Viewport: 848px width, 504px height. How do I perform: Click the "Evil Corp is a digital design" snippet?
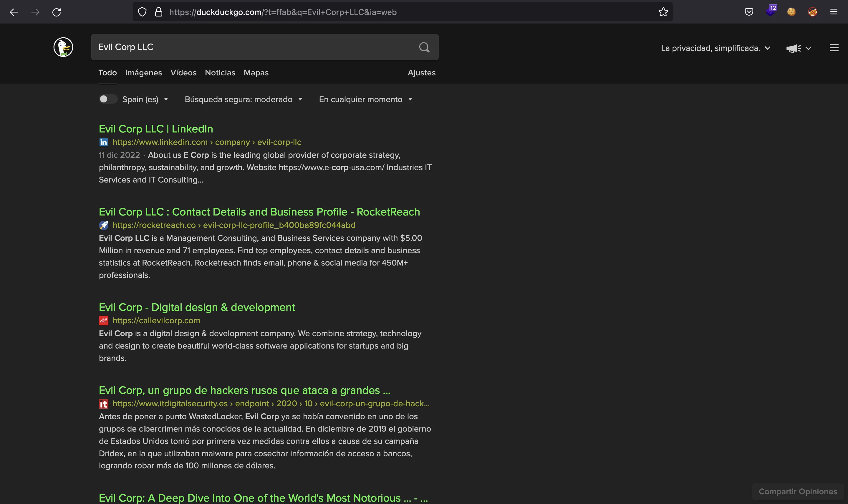pyautogui.click(x=260, y=346)
